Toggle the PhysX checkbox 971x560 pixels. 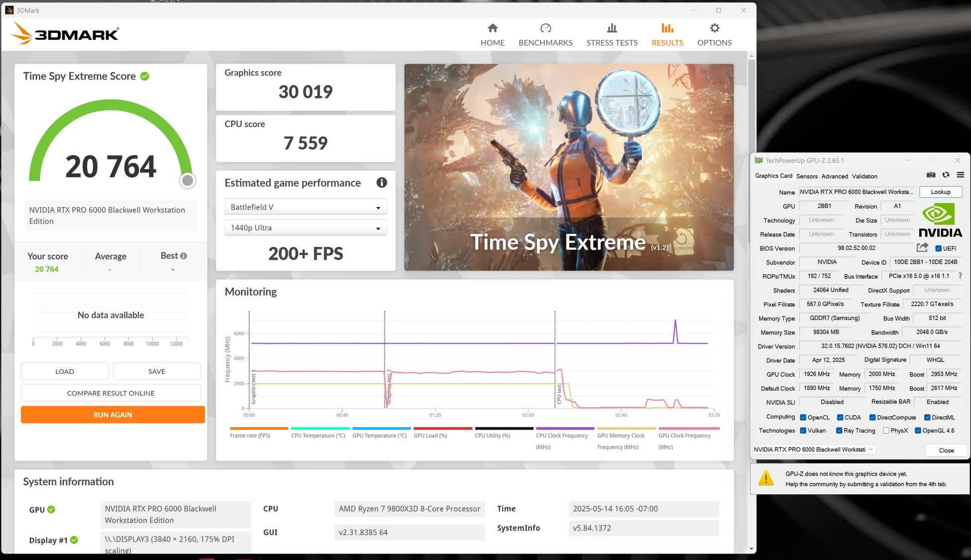(886, 431)
